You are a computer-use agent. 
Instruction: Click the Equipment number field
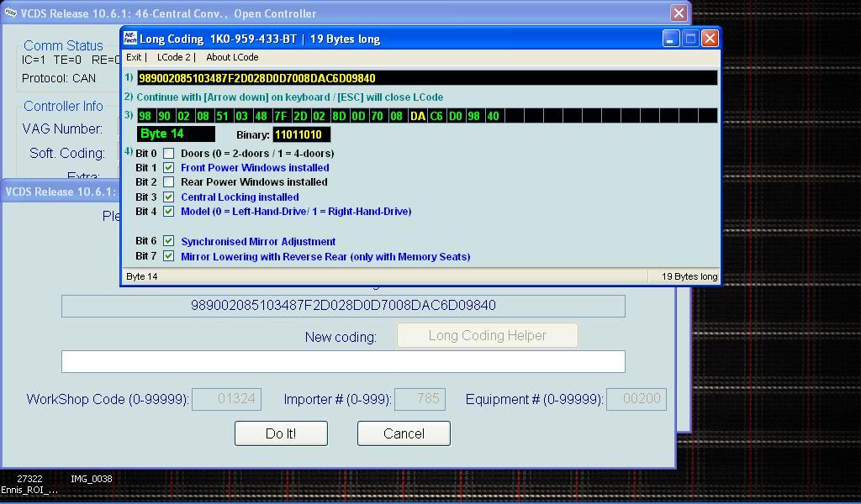(x=637, y=399)
